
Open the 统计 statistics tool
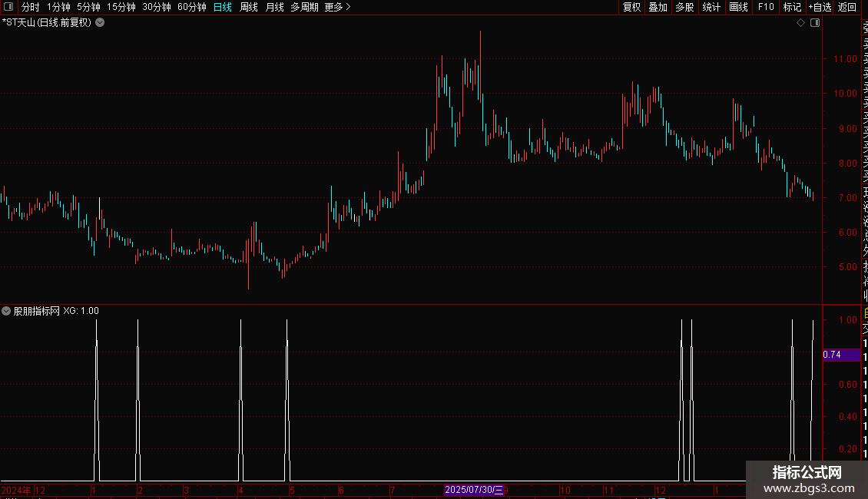pos(711,7)
